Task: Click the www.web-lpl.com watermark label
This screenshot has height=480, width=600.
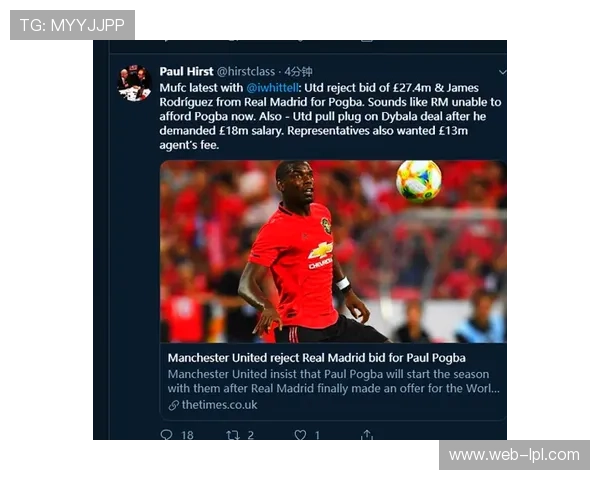Action: (514, 455)
